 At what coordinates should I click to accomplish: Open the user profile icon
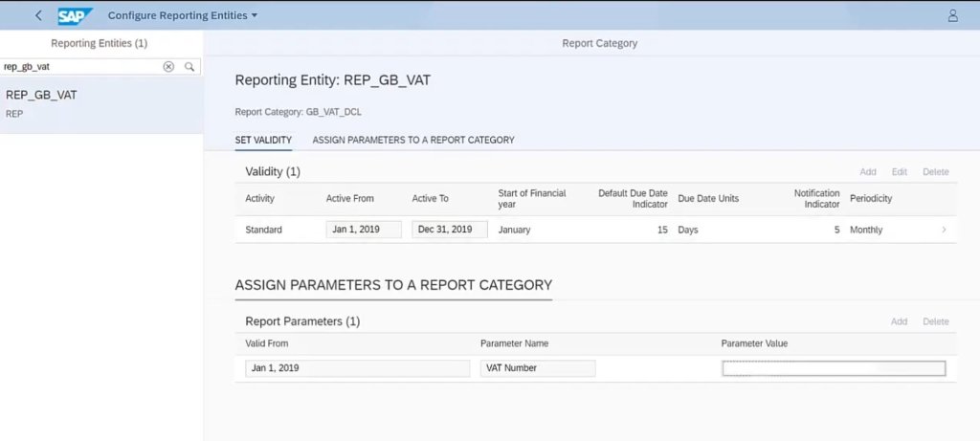coord(952,15)
